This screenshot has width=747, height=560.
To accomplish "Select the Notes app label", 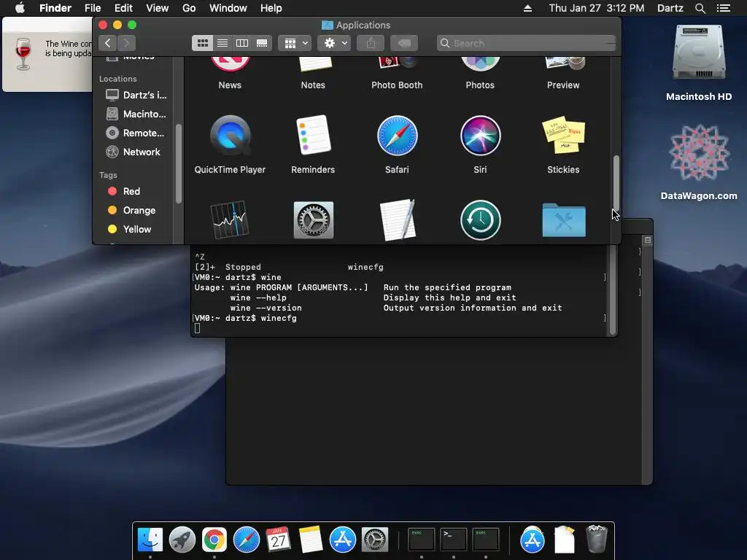I will (313, 85).
